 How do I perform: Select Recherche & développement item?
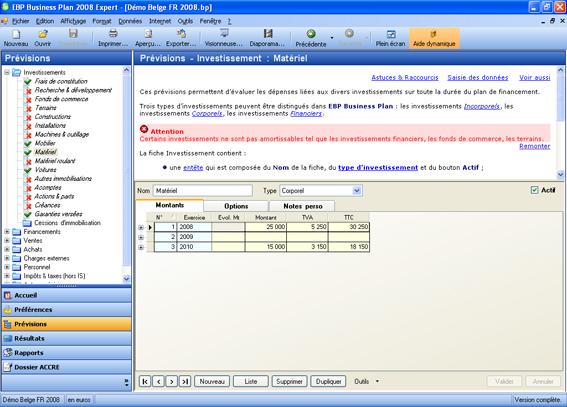[73, 90]
